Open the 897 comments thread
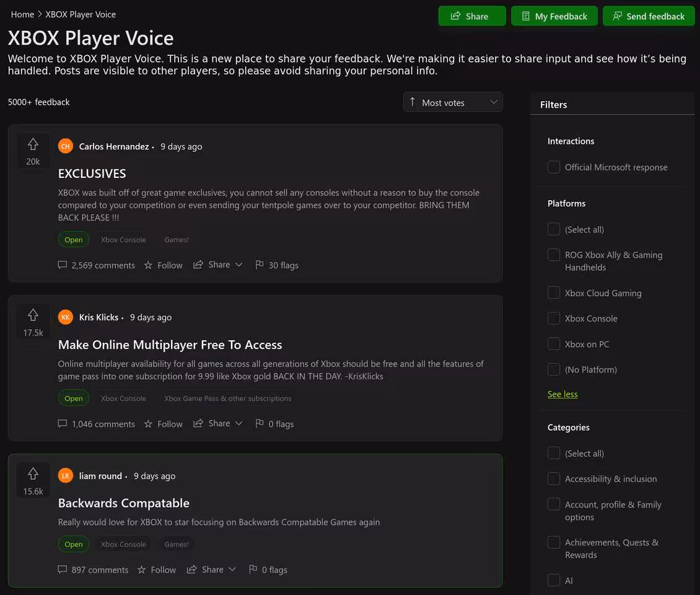The width and height of the screenshot is (700, 595). point(93,570)
